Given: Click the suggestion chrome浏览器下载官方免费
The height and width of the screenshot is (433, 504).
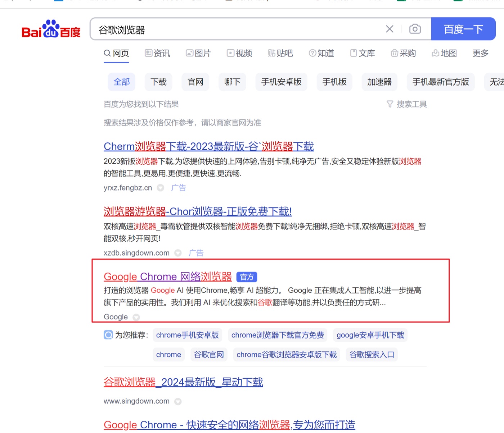Looking at the screenshot, I should click(x=278, y=335).
